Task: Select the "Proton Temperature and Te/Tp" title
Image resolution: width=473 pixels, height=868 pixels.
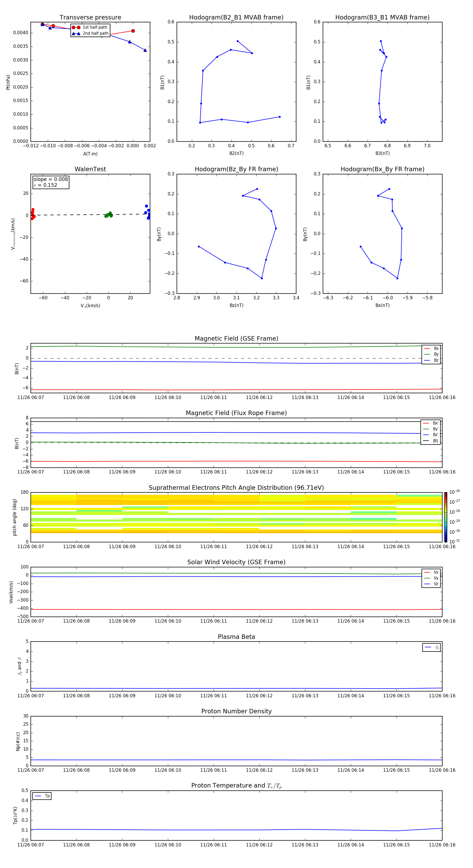Action: click(236, 786)
